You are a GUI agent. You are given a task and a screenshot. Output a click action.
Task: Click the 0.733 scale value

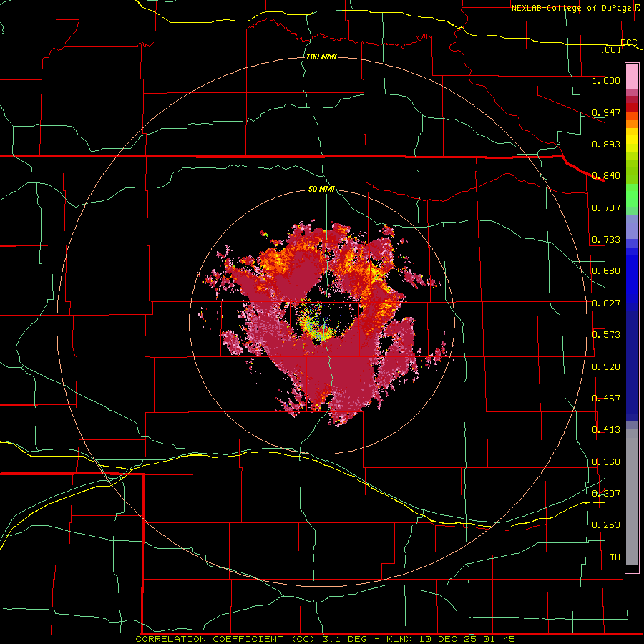[x=606, y=240]
